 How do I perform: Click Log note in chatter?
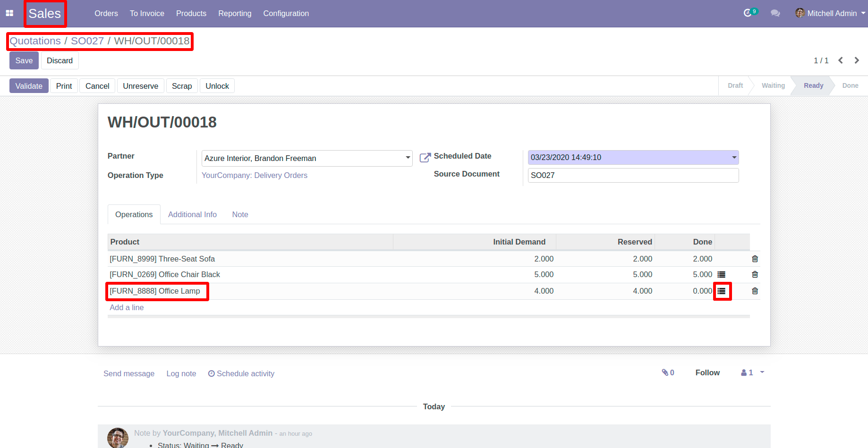coord(181,373)
